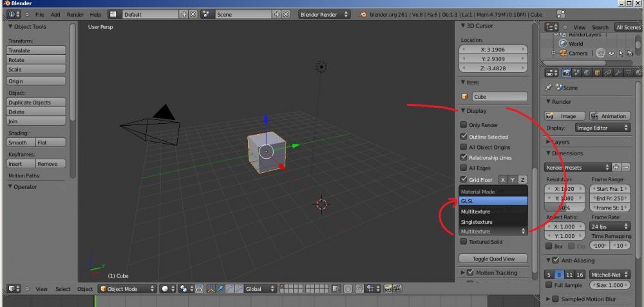Viewport: 644px width, 307px height.
Task: Open the Modifiers properties tab wrench icon
Action: click(618, 73)
